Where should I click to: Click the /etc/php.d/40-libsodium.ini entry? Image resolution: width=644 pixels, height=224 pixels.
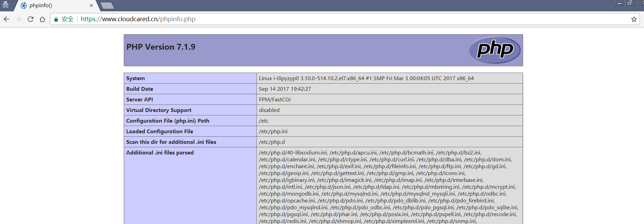pos(293,153)
